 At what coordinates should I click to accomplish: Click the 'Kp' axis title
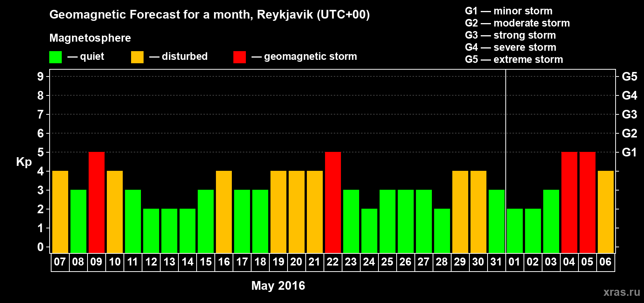(24, 162)
